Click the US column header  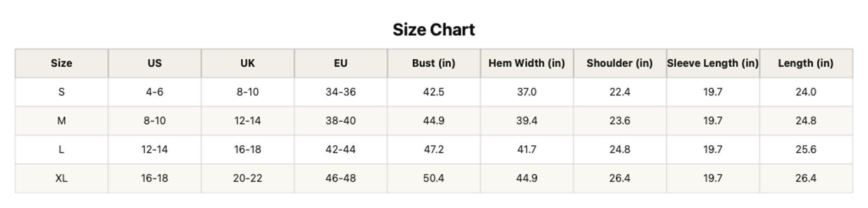(155, 63)
